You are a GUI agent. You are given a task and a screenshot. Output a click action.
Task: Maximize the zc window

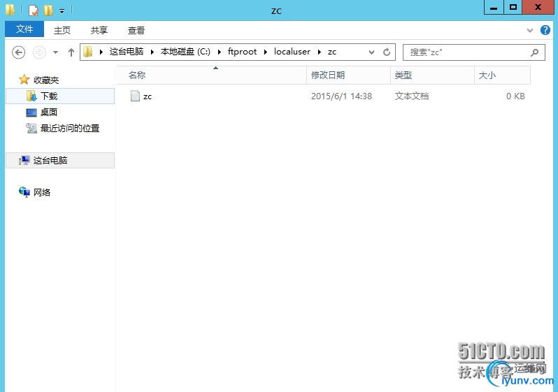pos(513,7)
